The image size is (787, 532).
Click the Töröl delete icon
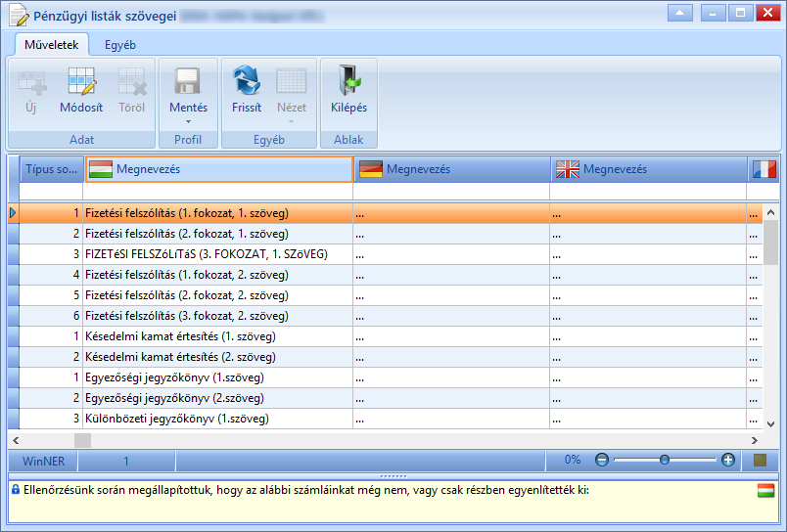click(x=131, y=82)
